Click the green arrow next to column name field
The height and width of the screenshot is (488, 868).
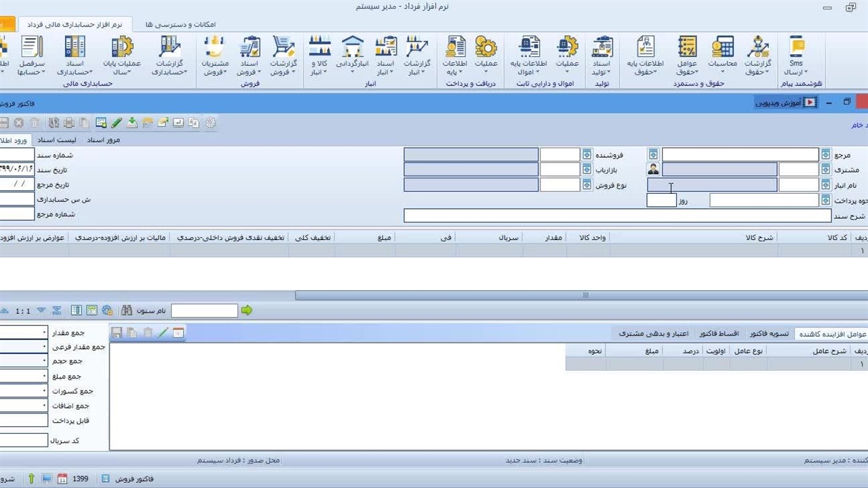point(246,310)
